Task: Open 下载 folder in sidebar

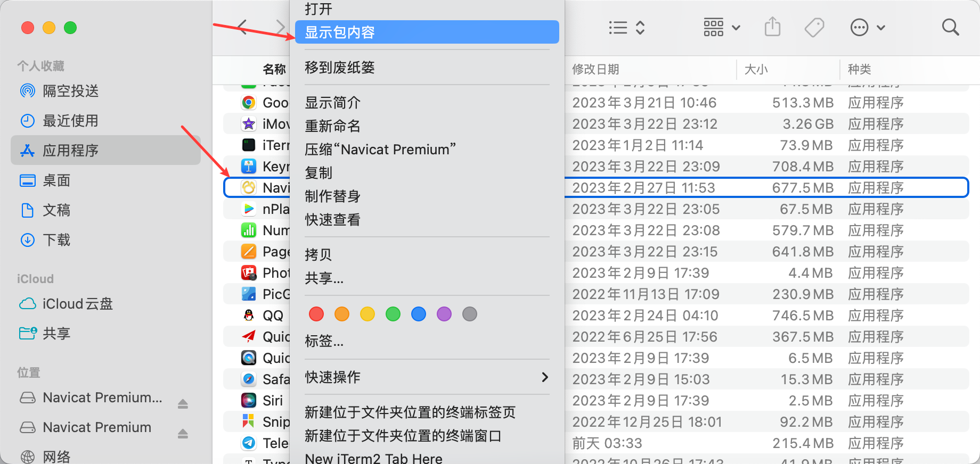Action: click(x=56, y=240)
